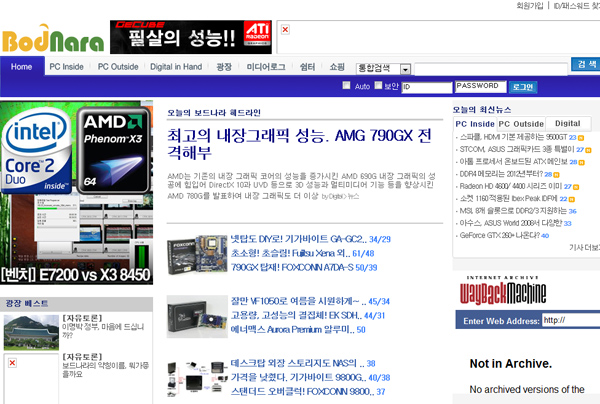Click the 검색 search button
This screenshot has height=404, width=600.
click(586, 64)
